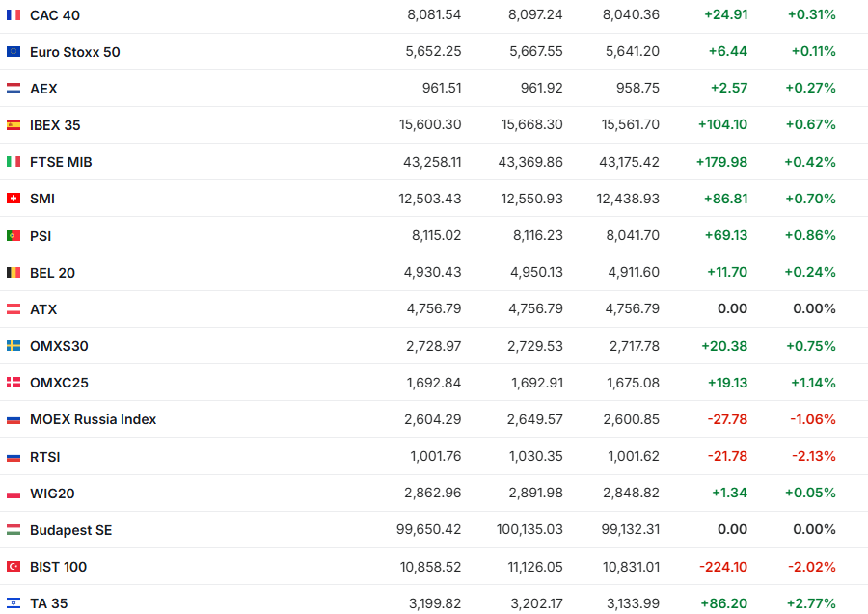Click the French flag icon beside CAC 40
The height and width of the screenshot is (614, 868).
pos(14,14)
